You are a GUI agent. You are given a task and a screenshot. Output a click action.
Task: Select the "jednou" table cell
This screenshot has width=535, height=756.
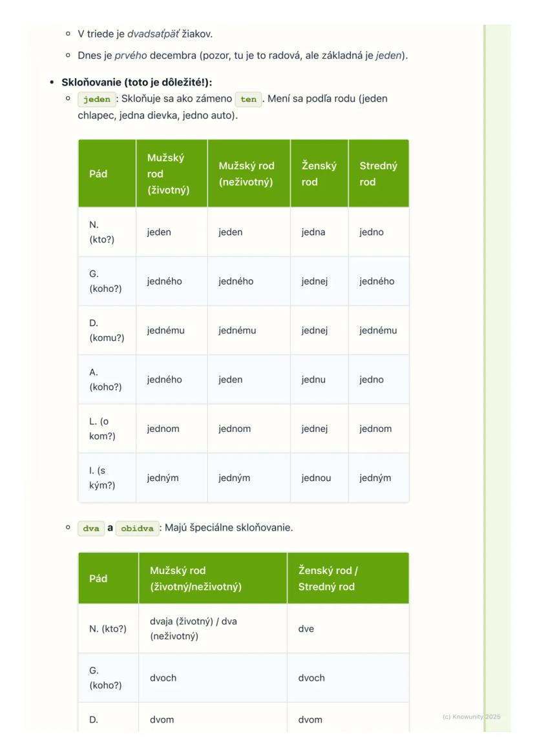pyautogui.click(x=316, y=478)
